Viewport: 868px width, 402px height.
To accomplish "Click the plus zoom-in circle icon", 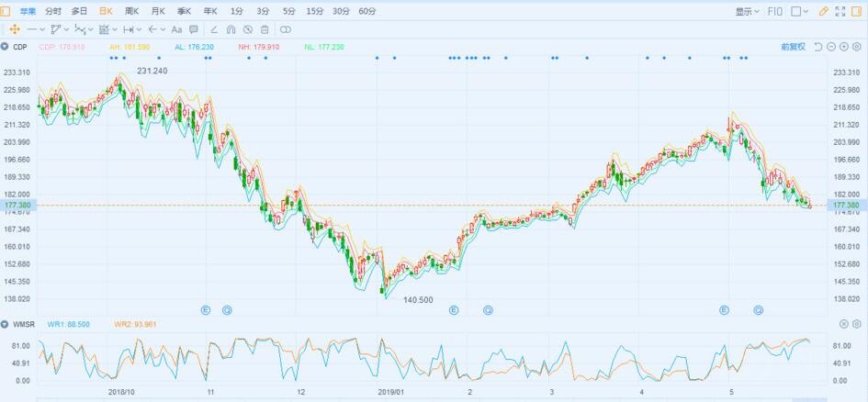I will coord(843,47).
